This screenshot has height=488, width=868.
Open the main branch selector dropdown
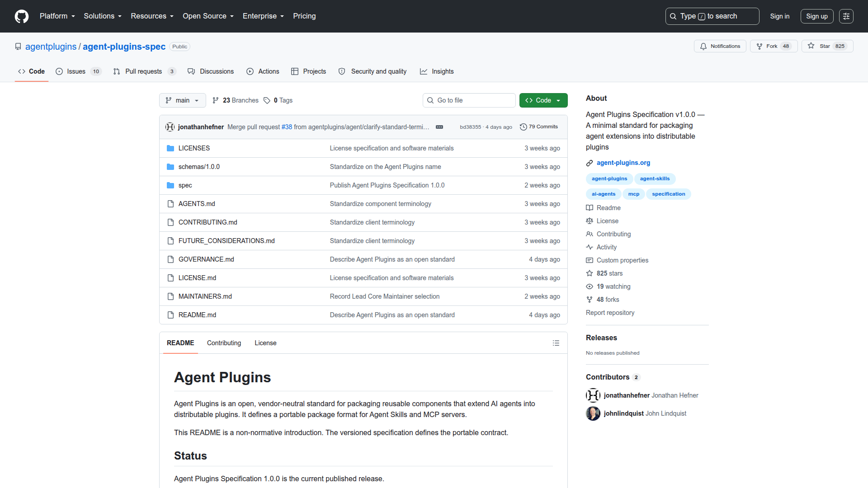[183, 100]
